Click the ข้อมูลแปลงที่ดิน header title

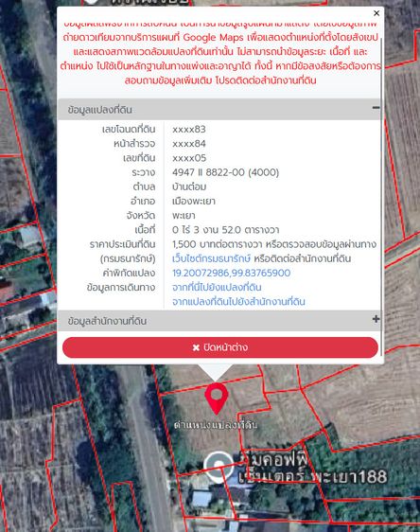100,110
